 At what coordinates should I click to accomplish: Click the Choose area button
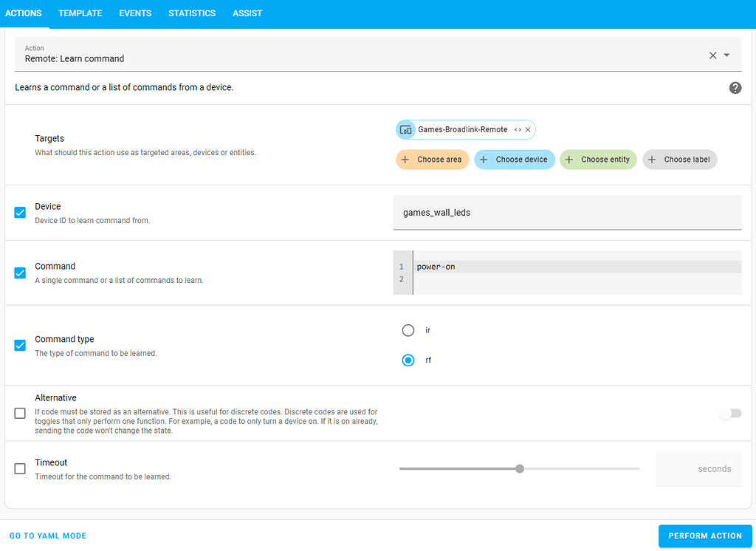(x=433, y=160)
